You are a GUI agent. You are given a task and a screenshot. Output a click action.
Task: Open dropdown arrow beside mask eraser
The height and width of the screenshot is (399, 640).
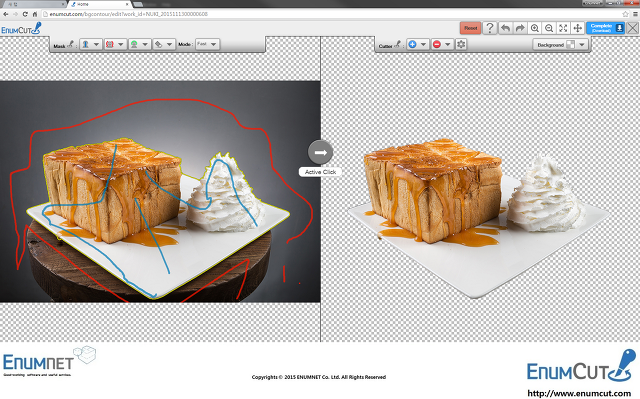(169, 44)
